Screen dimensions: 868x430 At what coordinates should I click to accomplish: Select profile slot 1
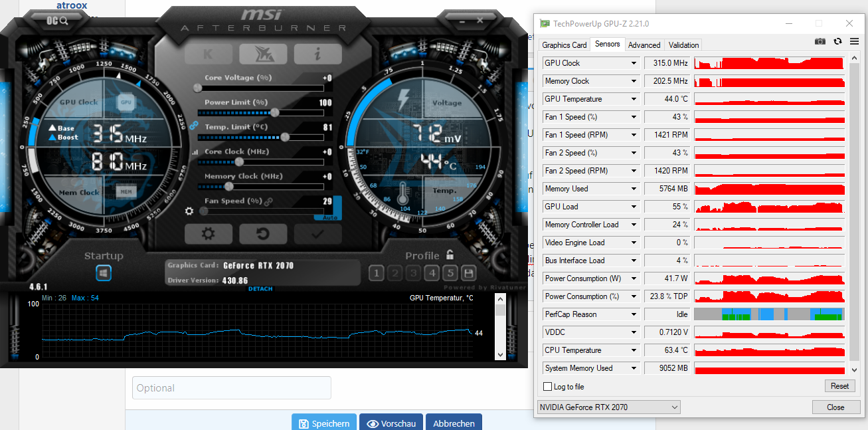(x=377, y=273)
